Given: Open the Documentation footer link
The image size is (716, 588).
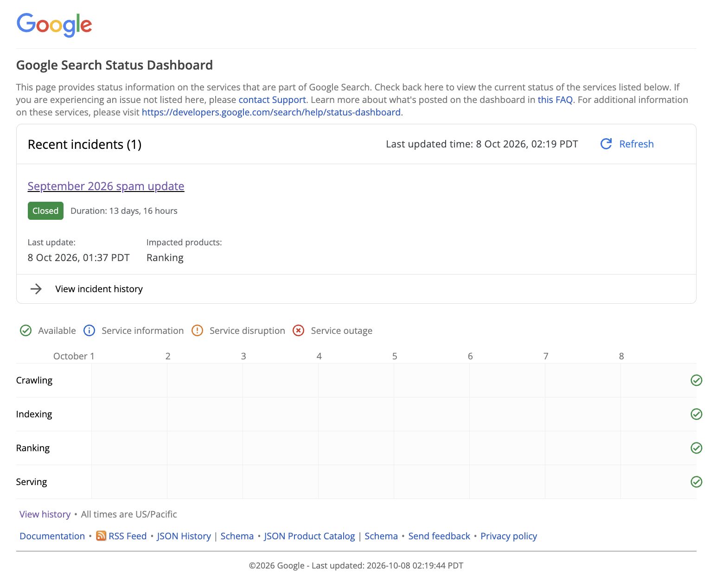Looking at the screenshot, I should [x=52, y=536].
